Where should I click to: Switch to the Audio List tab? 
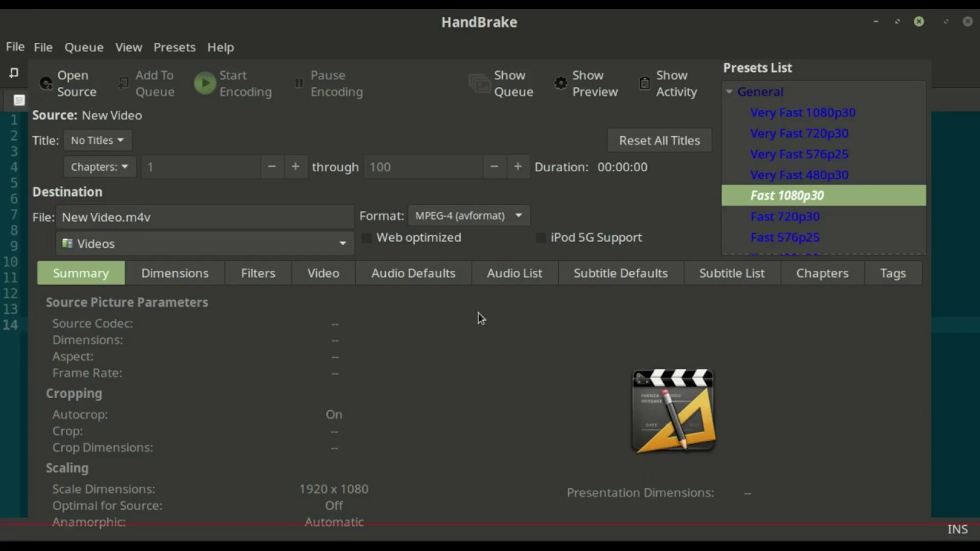(x=514, y=273)
